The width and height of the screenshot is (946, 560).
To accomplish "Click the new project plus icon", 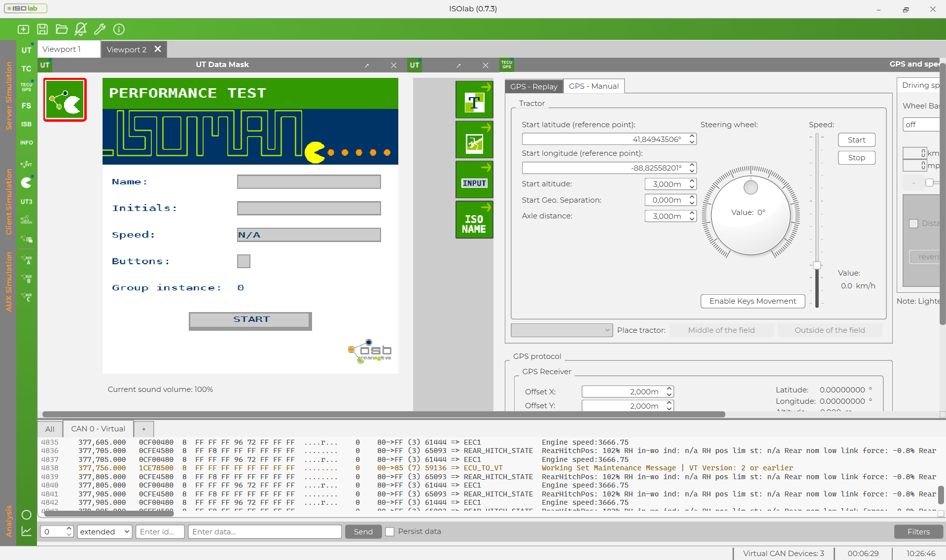I will tap(23, 29).
